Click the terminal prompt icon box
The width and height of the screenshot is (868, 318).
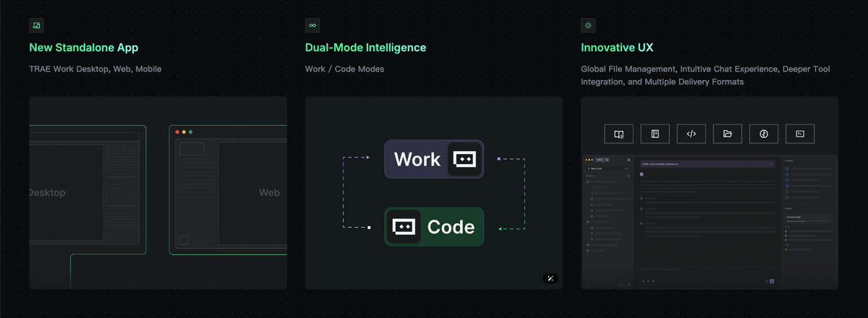point(800,134)
